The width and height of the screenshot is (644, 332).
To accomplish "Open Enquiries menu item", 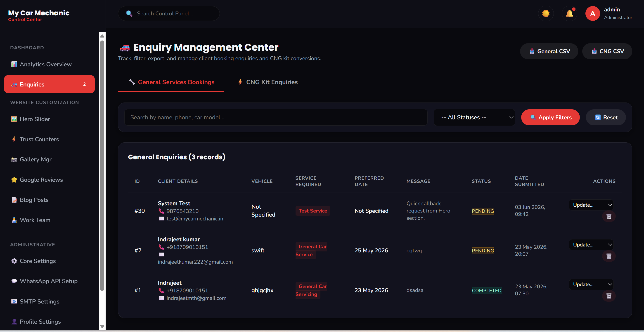I will click(x=49, y=84).
